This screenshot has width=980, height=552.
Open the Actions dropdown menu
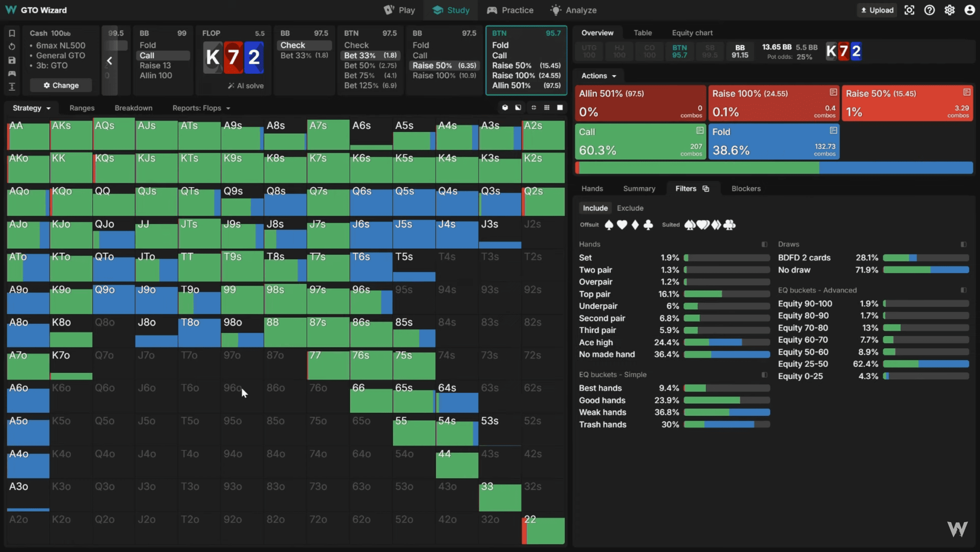[x=598, y=76]
